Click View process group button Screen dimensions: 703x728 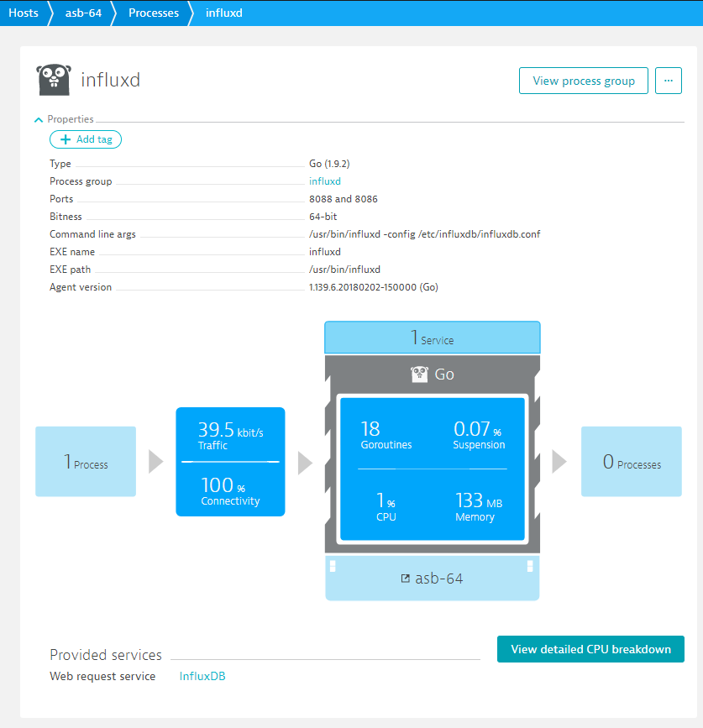point(583,81)
